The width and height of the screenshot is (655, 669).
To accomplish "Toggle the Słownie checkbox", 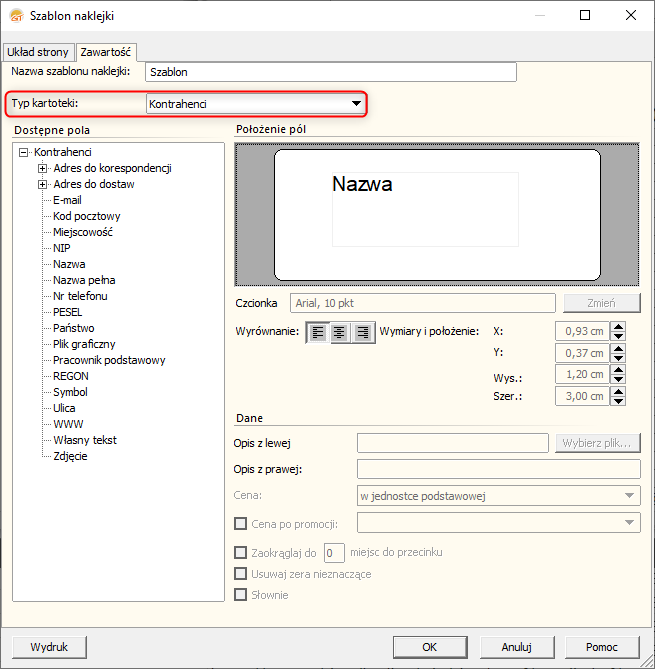I will point(241,594).
